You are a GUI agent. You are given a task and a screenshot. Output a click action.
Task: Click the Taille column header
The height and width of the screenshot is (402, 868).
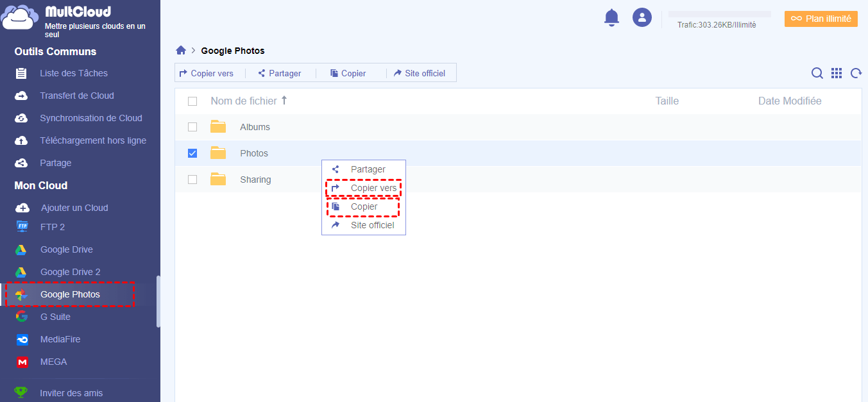667,101
